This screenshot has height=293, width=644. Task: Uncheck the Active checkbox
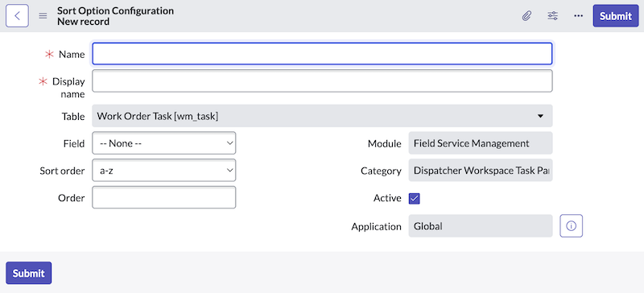click(x=414, y=199)
